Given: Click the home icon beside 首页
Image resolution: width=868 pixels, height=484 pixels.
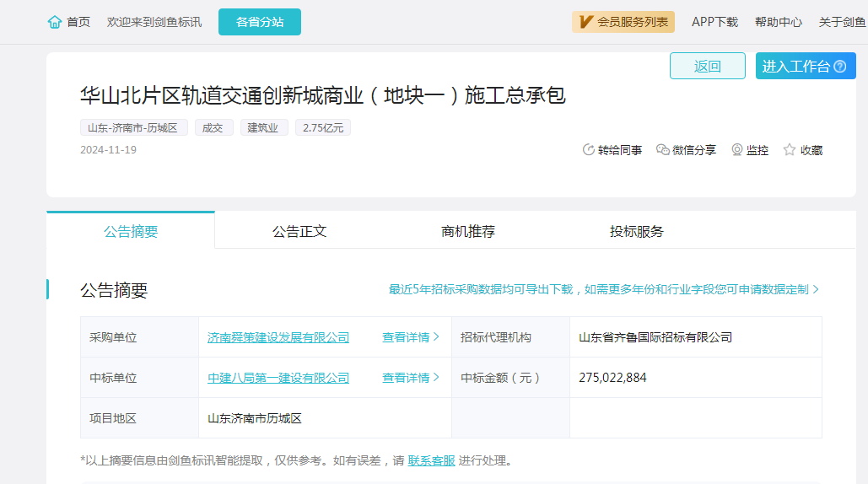Looking at the screenshot, I should (x=55, y=22).
